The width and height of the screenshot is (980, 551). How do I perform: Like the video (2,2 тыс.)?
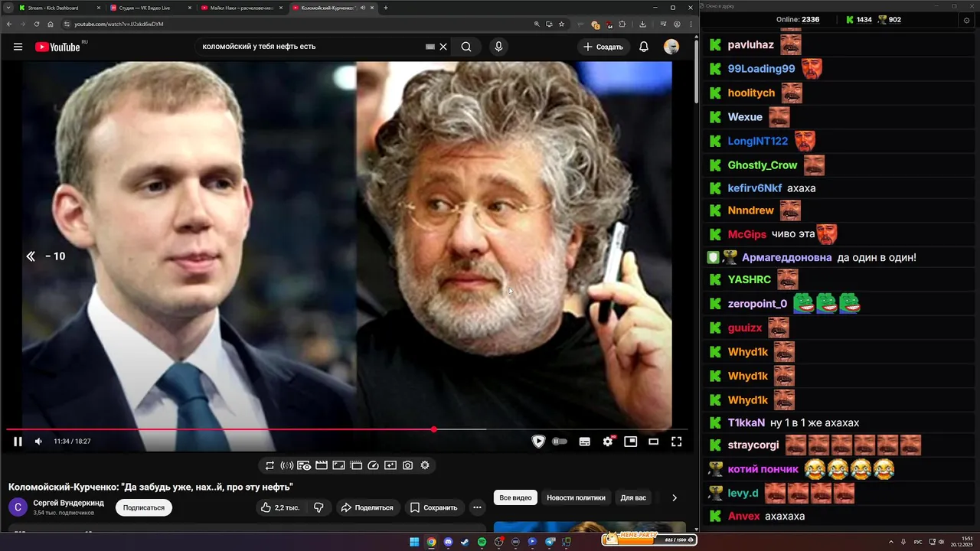click(x=279, y=507)
